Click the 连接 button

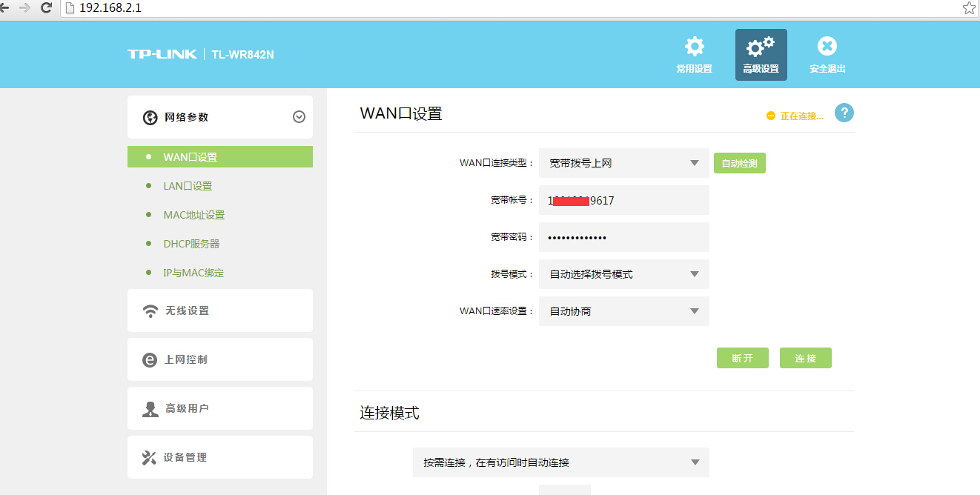[x=806, y=358]
